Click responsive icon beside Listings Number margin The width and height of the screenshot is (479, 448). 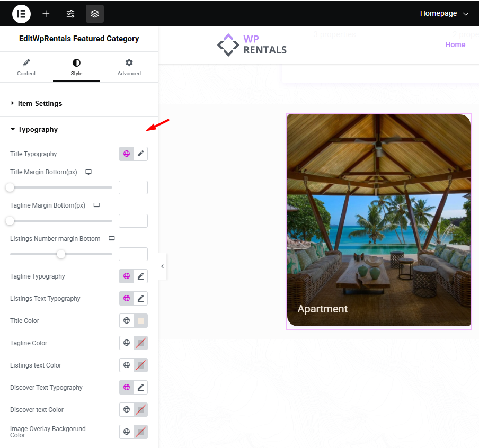coord(112,239)
